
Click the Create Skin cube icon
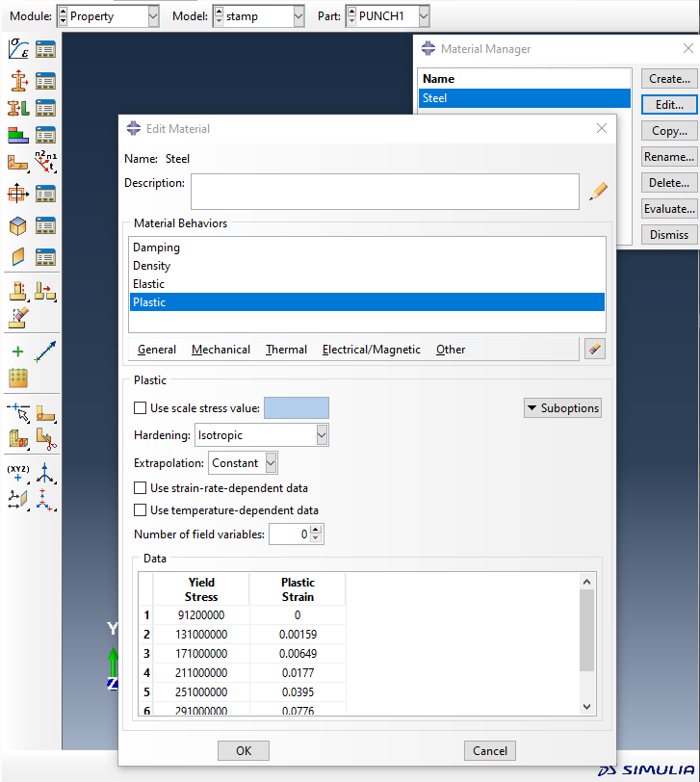[18, 225]
